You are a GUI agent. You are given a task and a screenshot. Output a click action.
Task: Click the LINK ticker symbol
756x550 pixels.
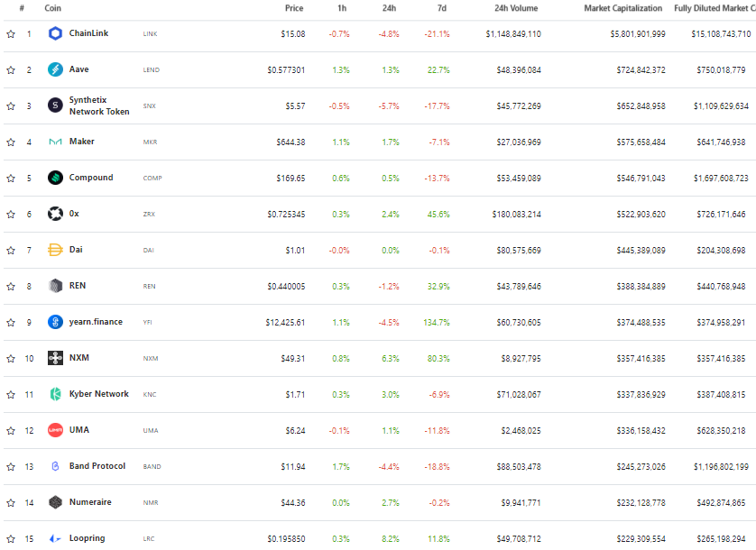pos(150,33)
